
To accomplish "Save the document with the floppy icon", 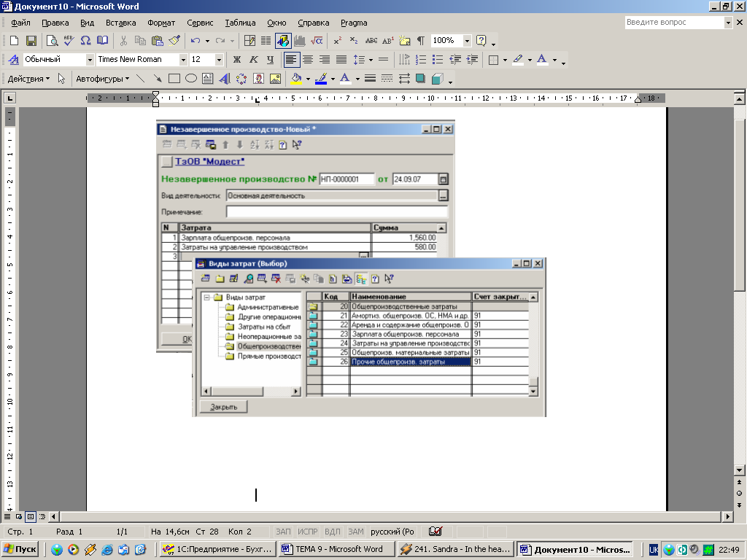I will (31, 41).
